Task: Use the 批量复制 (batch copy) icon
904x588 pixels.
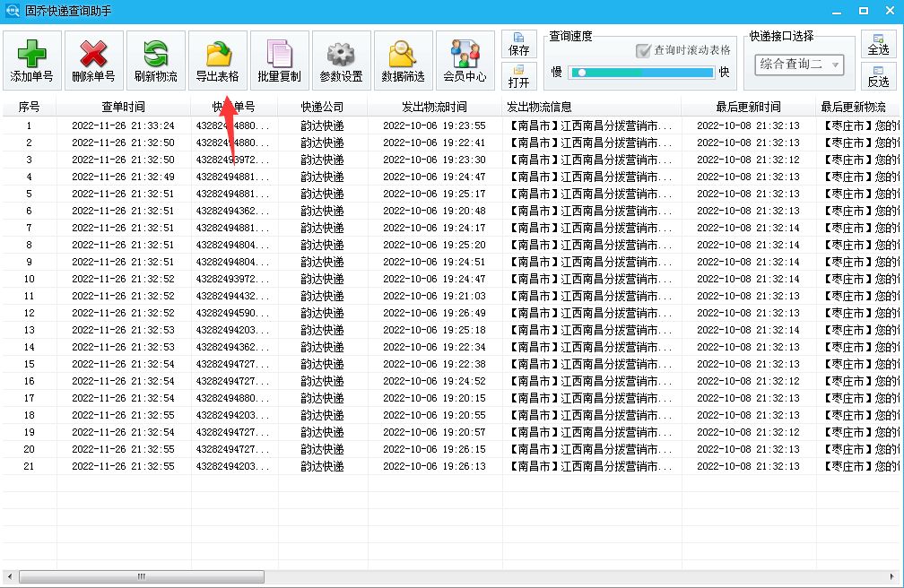Action: [x=278, y=59]
